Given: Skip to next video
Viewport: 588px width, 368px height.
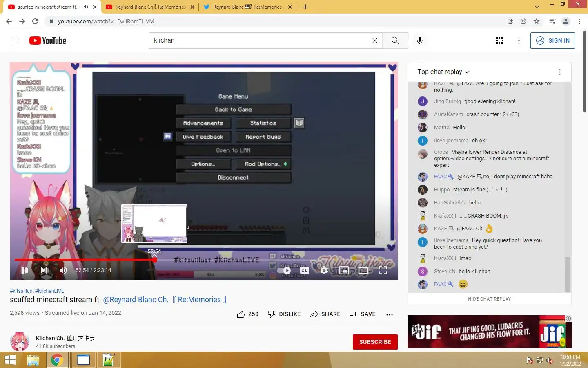Looking at the screenshot, I should (x=45, y=270).
